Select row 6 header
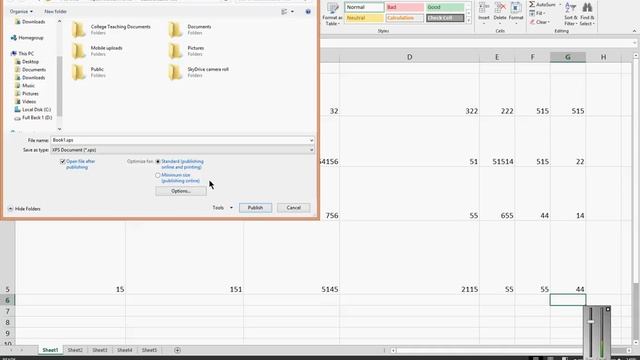 click(x=7, y=300)
